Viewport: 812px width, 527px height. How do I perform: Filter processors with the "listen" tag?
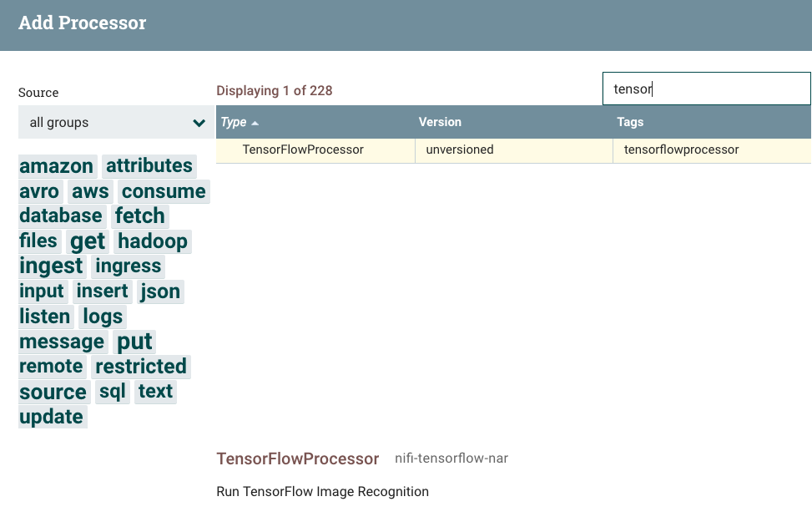[x=45, y=316]
